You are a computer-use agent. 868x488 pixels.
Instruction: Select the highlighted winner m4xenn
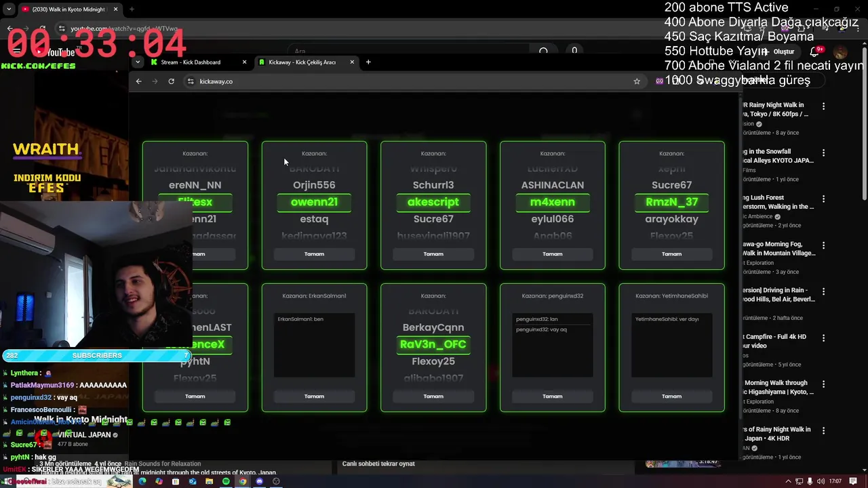(x=553, y=202)
